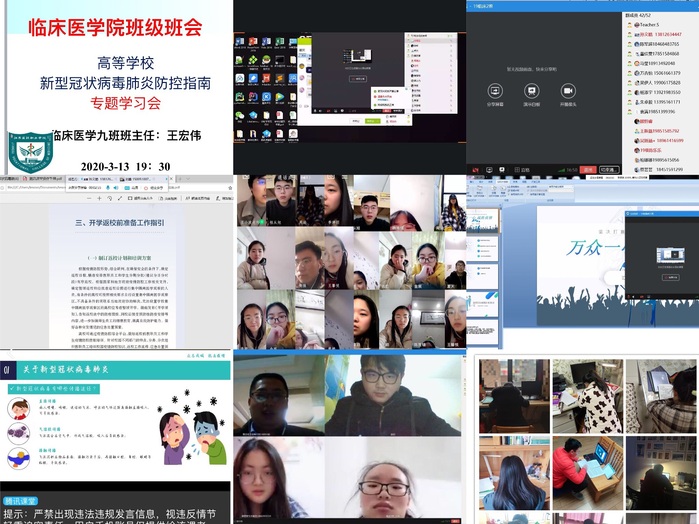Click the share screen icon in meeting window
Viewport: 699px width, 524px height.
click(x=494, y=91)
